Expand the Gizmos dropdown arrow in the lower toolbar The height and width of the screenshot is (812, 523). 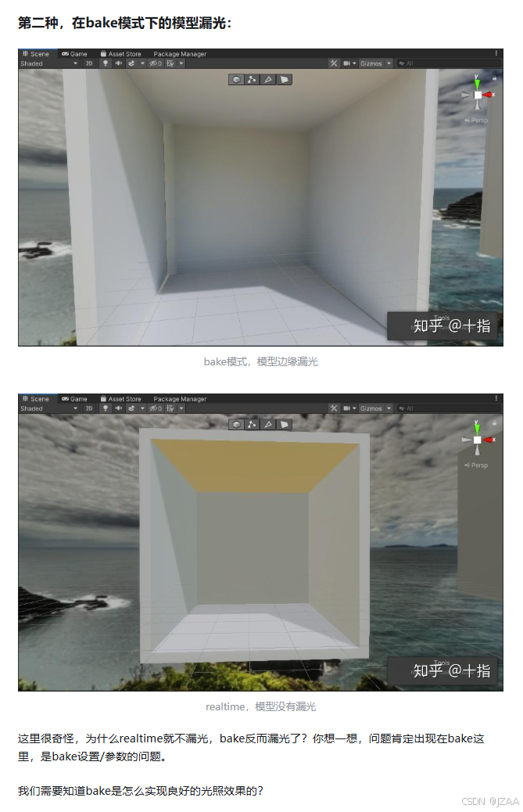[x=389, y=408]
